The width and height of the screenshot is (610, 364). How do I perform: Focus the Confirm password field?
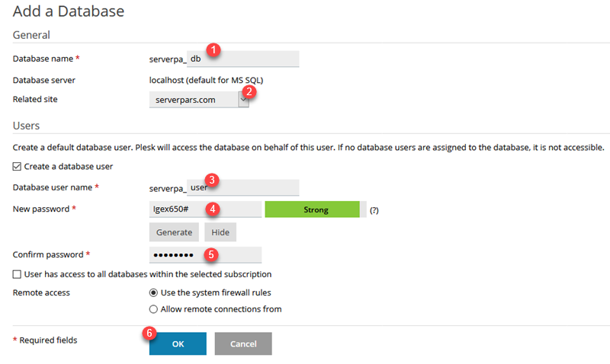205,255
